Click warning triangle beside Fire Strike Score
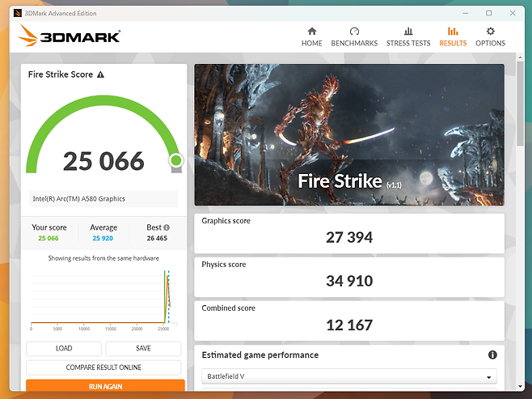Viewport: 532px width, 399px height. [x=100, y=74]
